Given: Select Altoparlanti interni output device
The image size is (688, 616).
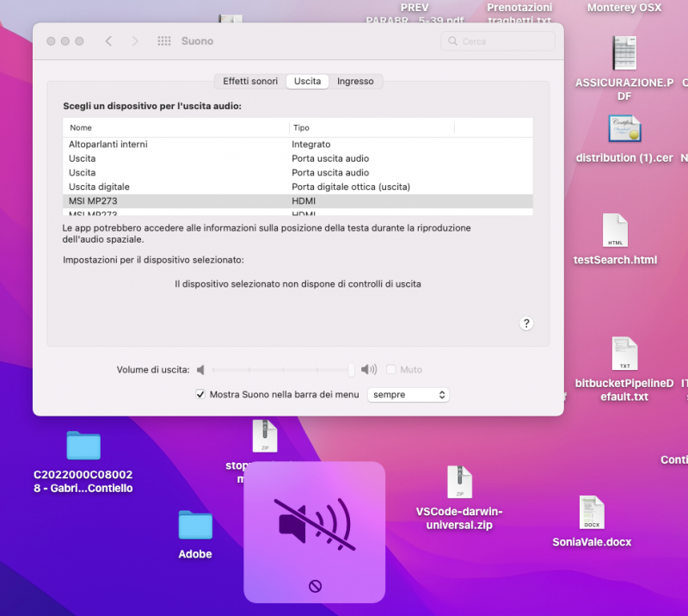Looking at the screenshot, I should pyautogui.click(x=108, y=145).
